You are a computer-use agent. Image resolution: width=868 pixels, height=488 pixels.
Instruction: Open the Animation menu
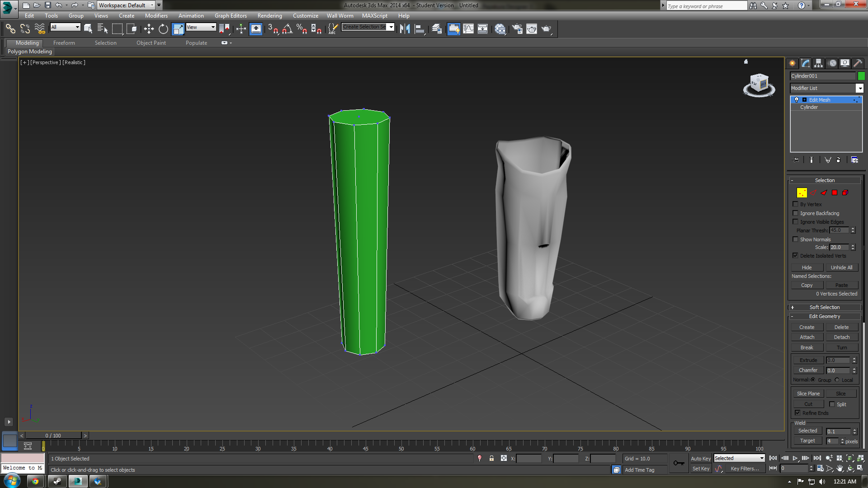point(191,16)
